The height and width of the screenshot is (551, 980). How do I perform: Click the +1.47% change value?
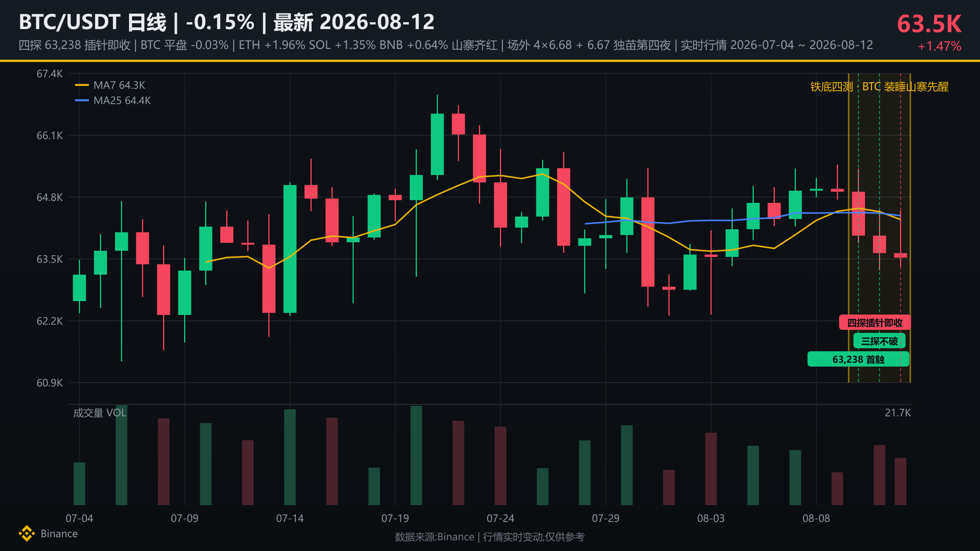click(939, 46)
